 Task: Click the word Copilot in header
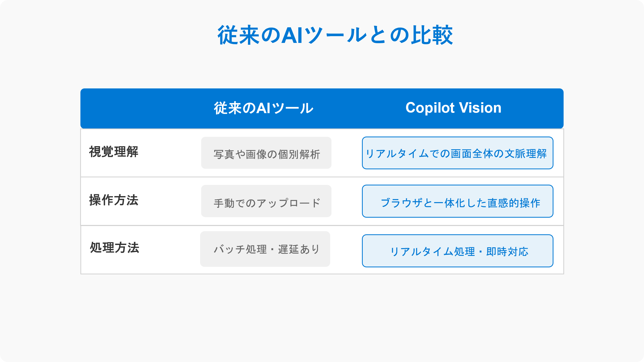(x=430, y=108)
